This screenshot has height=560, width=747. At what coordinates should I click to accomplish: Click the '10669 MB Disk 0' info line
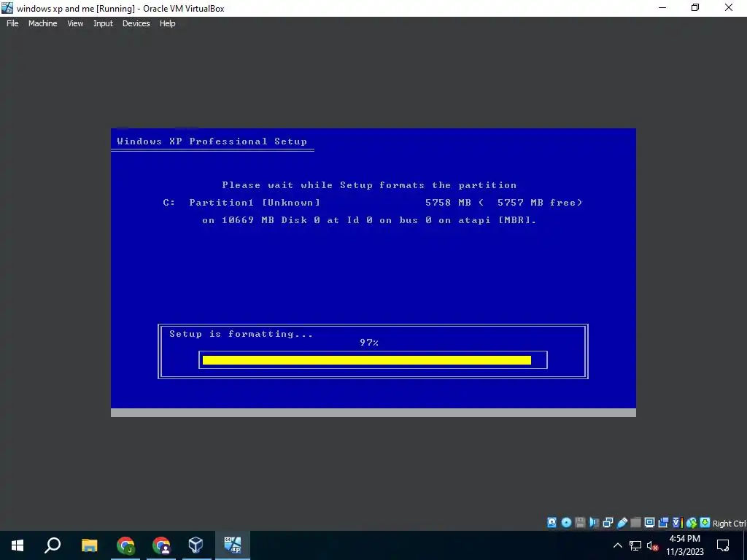tap(369, 220)
